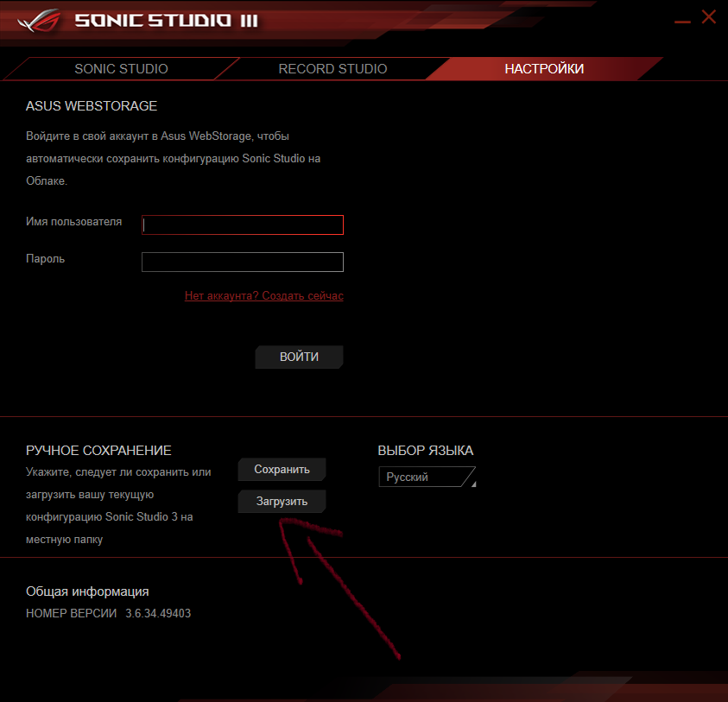
Task: Minimize the Sonic Studio III window
Action: coord(682,22)
